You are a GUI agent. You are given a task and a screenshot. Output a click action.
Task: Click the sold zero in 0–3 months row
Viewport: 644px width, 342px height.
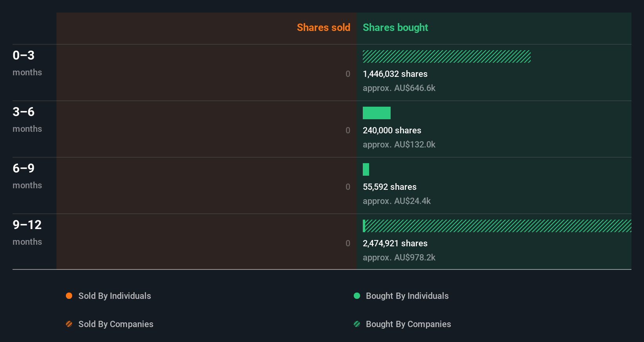click(348, 74)
